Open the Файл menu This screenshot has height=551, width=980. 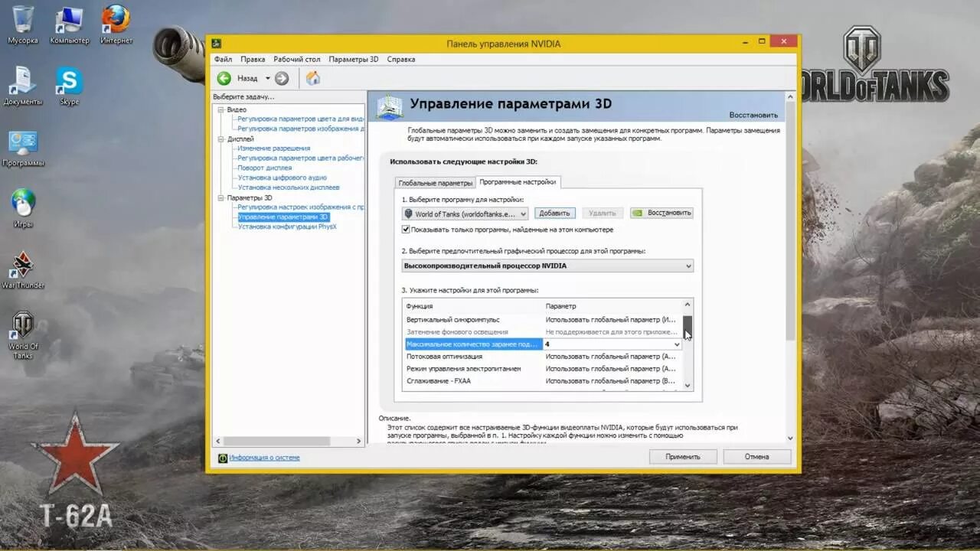pos(223,59)
